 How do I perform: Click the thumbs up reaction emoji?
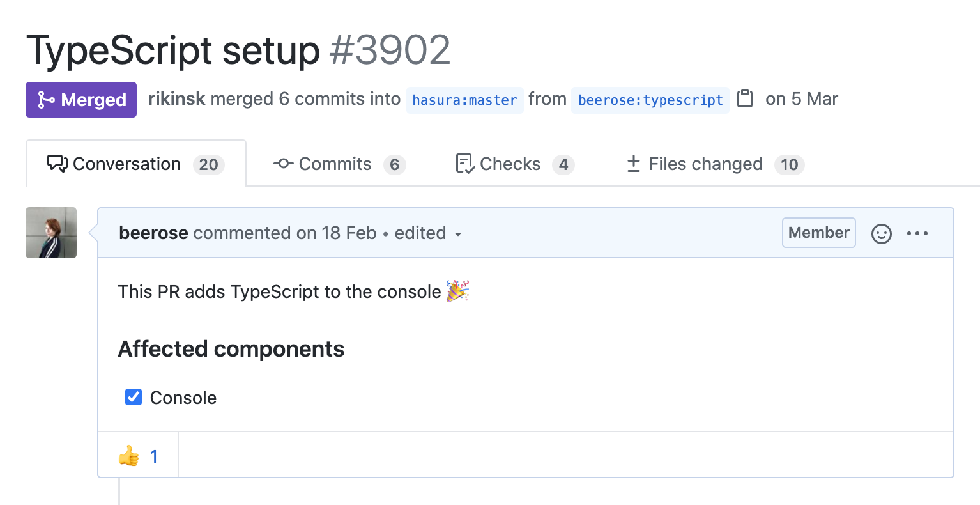(129, 456)
